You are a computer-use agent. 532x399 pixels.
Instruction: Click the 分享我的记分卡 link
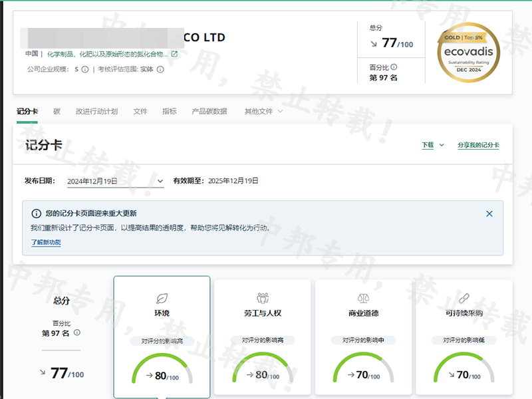[x=478, y=145]
